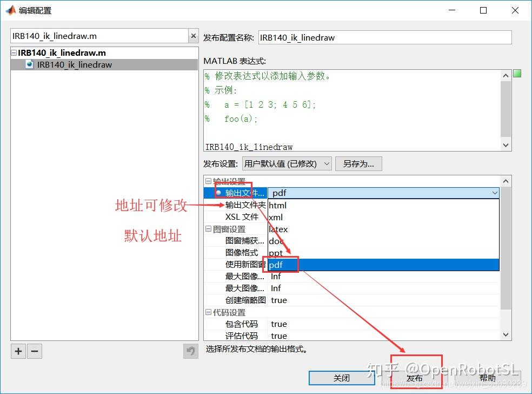Collapse the 代码设置 section

(x=208, y=312)
